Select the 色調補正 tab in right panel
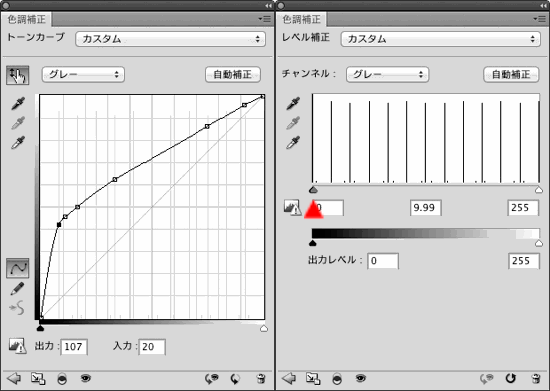This screenshot has width=550, height=391. pos(301,19)
